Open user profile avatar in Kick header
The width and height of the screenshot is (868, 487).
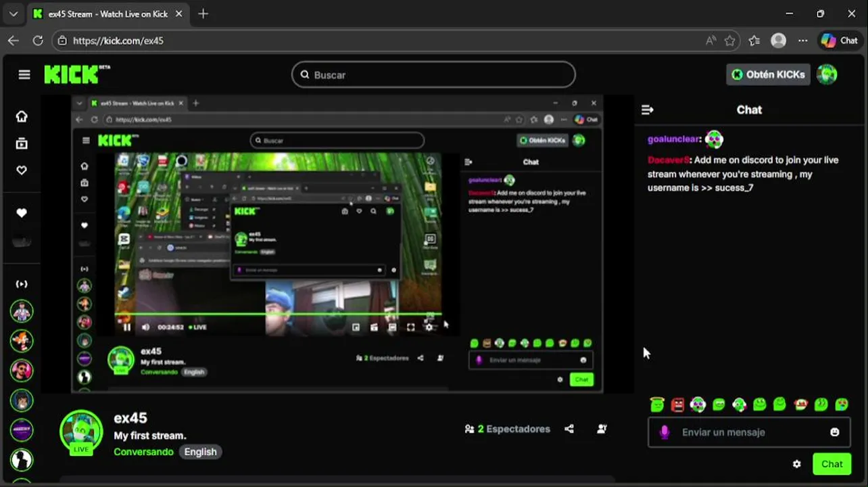pos(827,74)
